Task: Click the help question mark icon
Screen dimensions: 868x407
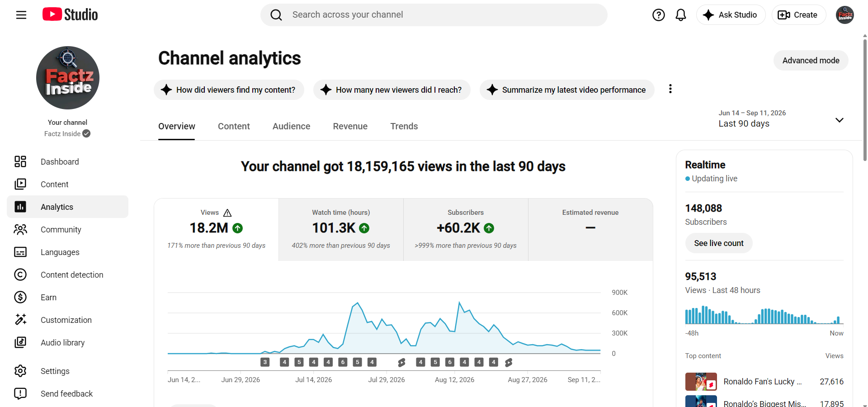Action: click(659, 15)
